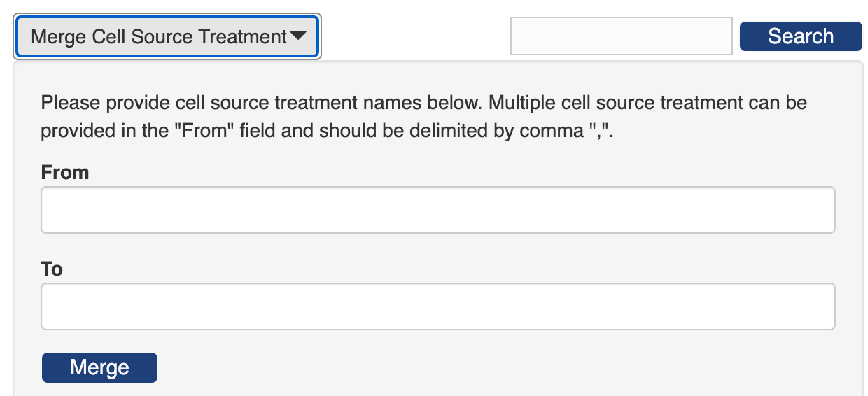Click the blue Search button
This screenshot has width=868, height=396.
[801, 36]
